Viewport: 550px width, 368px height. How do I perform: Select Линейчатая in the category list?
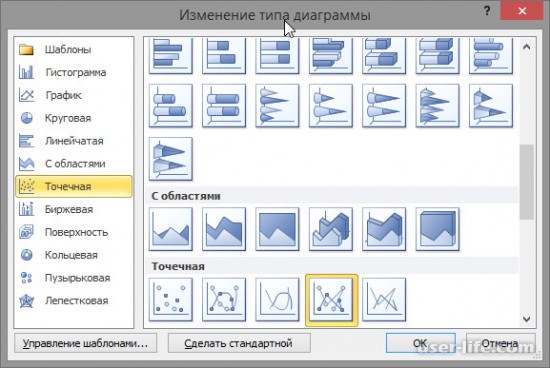tap(74, 141)
